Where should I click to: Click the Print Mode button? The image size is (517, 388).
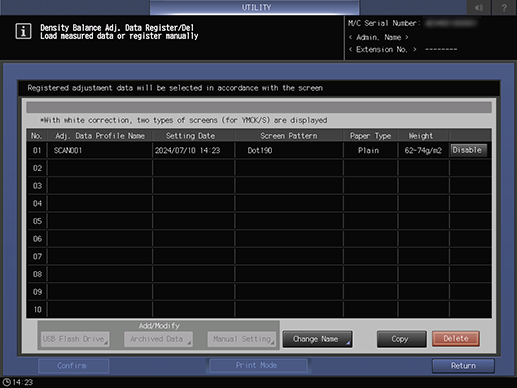point(258,365)
